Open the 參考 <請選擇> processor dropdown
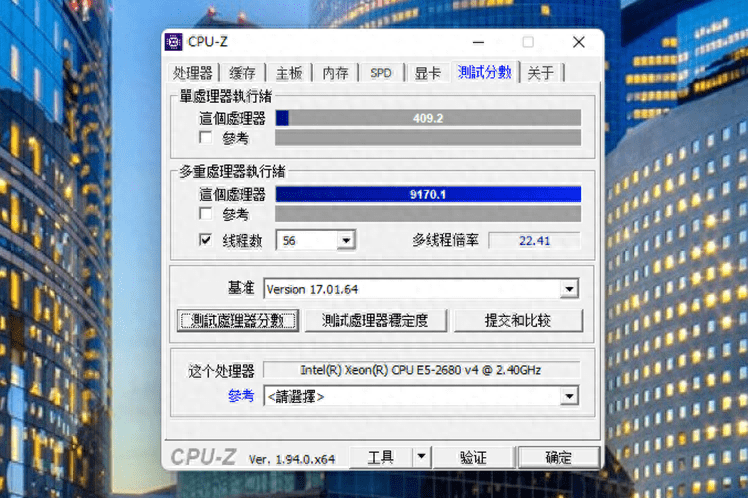The height and width of the screenshot is (498, 748). tap(570, 396)
